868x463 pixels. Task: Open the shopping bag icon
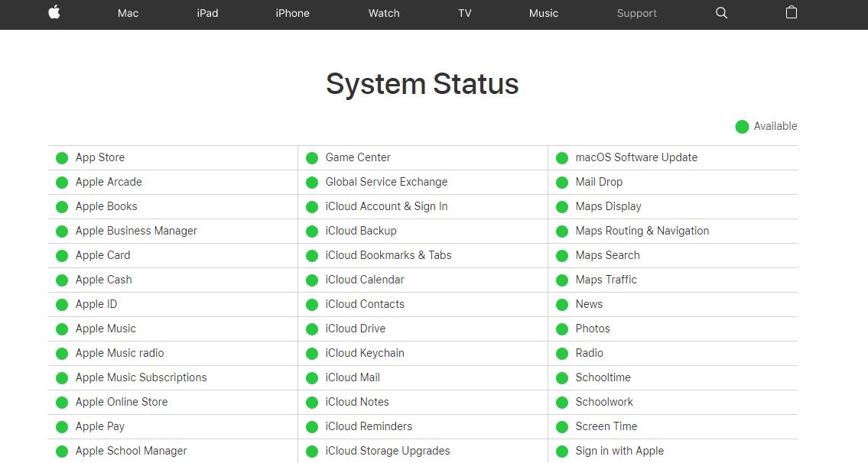pyautogui.click(x=792, y=12)
